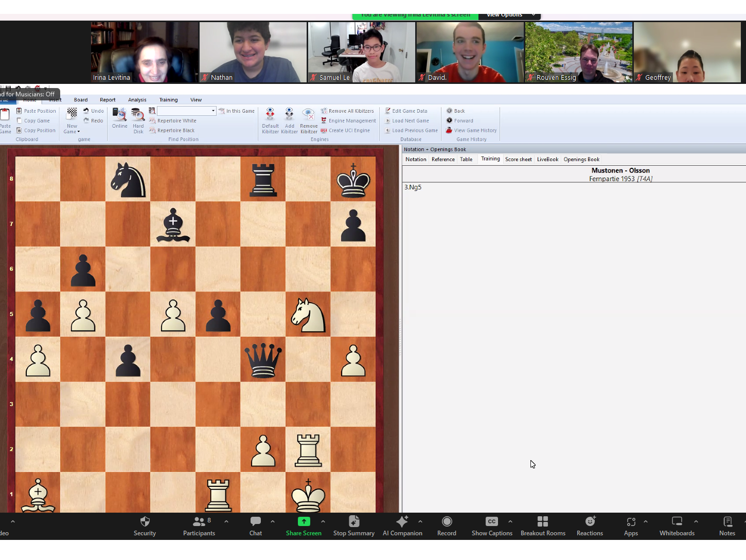Image resolution: width=746 pixels, height=560 pixels.
Task: Click the Default Kibitzer icon
Action: tap(270, 120)
